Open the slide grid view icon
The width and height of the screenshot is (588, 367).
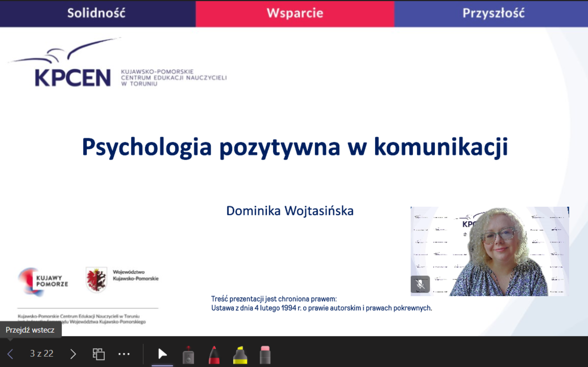(x=99, y=354)
